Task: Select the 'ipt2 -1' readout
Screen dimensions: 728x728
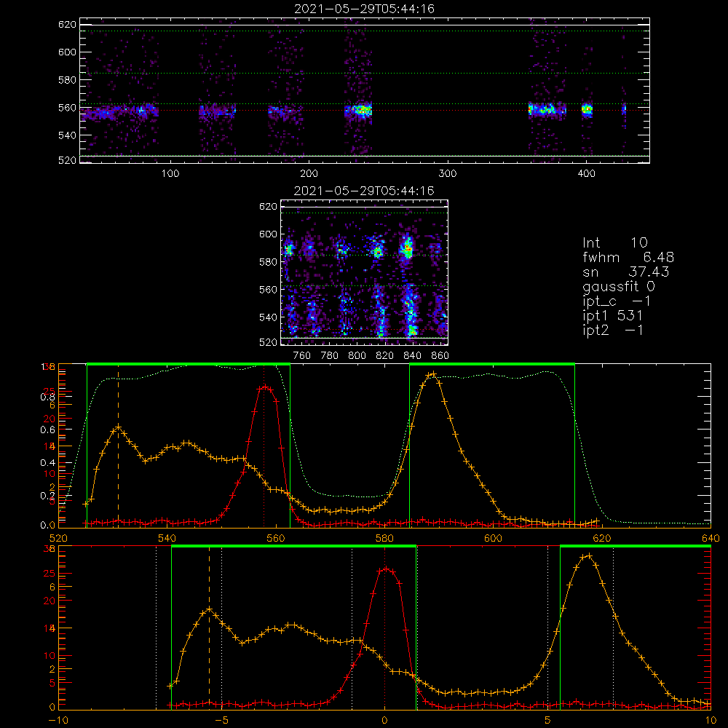Action: (613, 330)
